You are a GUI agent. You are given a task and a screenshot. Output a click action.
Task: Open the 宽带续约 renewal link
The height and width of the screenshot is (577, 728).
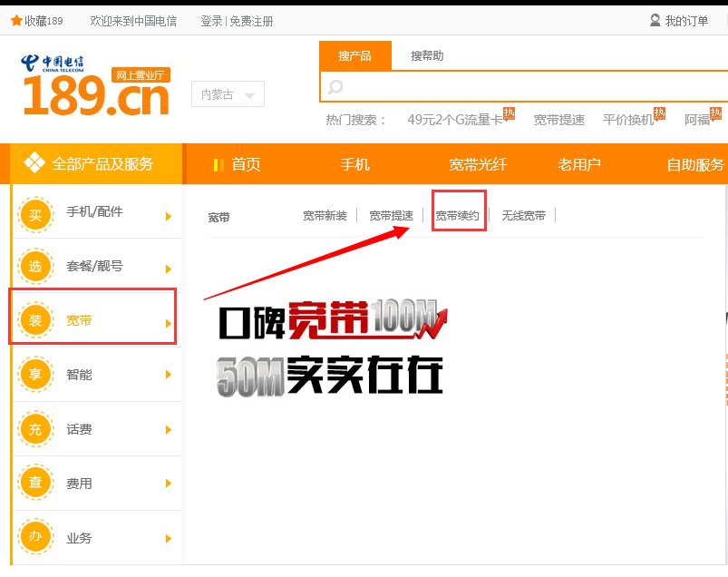458,217
